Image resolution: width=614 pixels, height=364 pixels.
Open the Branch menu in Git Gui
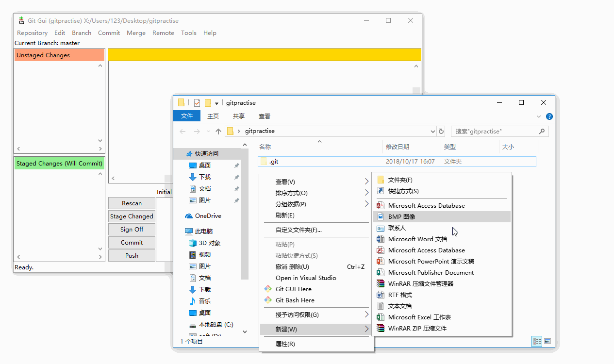coord(81,33)
